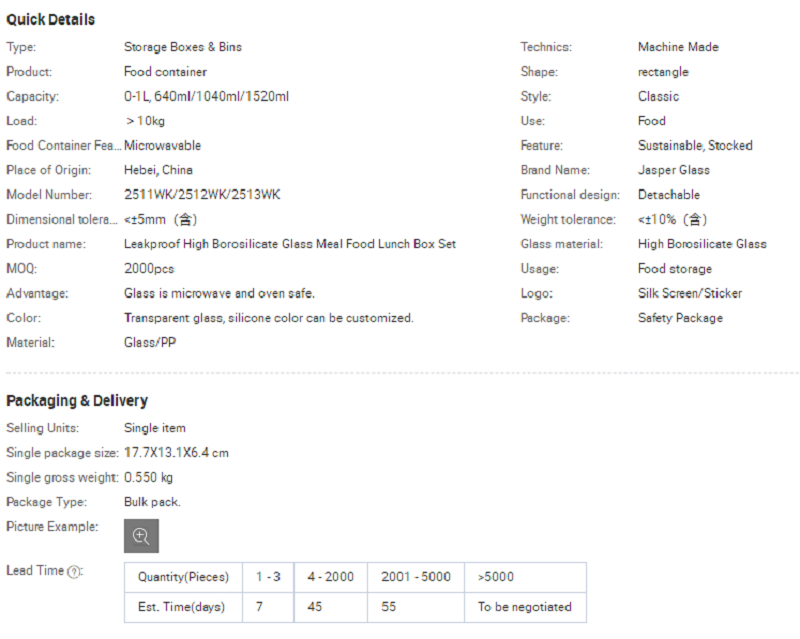Select the model number 2511WK/2512WK/2513WK text
This screenshot has width=800, height=639.
[x=202, y=195]
